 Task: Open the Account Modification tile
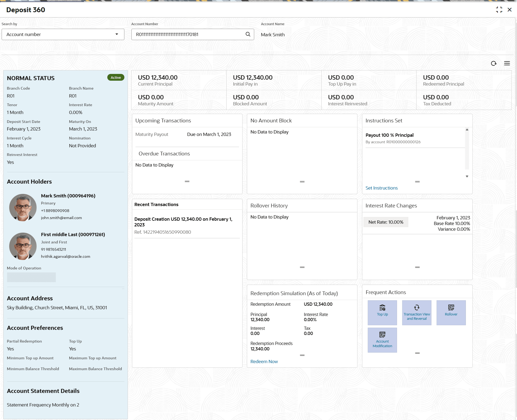[382, 340]
